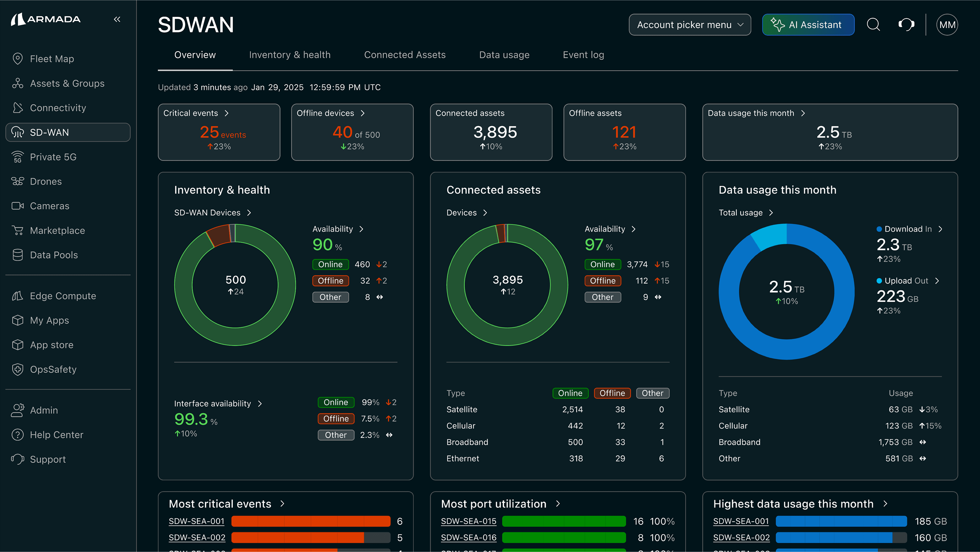Expand Interface availability chevron
The image size is (980, 552).
point(260,404)
